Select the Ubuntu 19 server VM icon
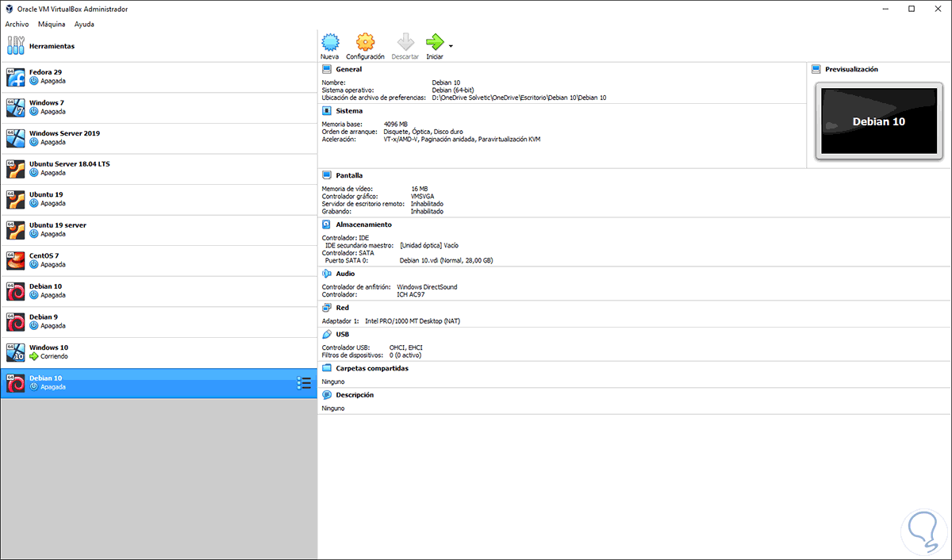The width and height of the screenshot is (952, 560). [15, 230]
